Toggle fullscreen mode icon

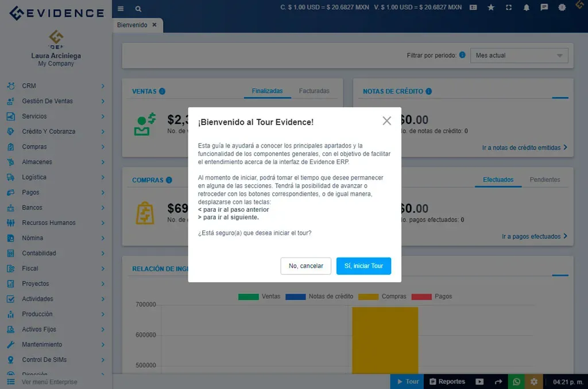508,7
